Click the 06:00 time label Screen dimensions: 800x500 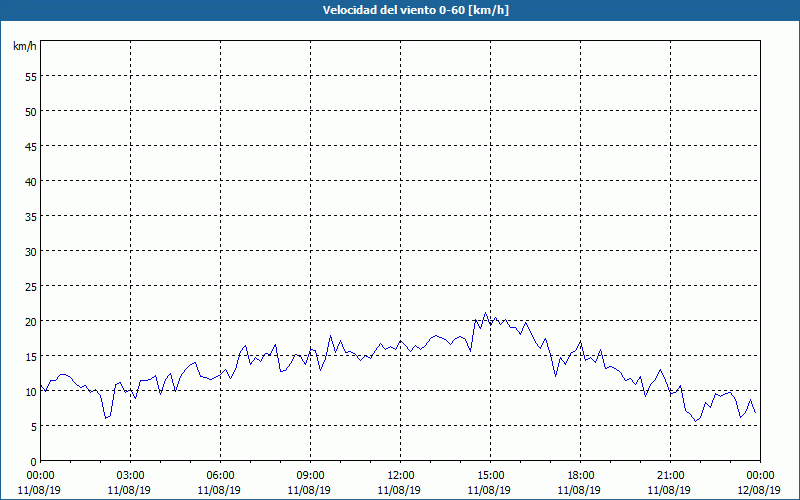pos(220,476)
